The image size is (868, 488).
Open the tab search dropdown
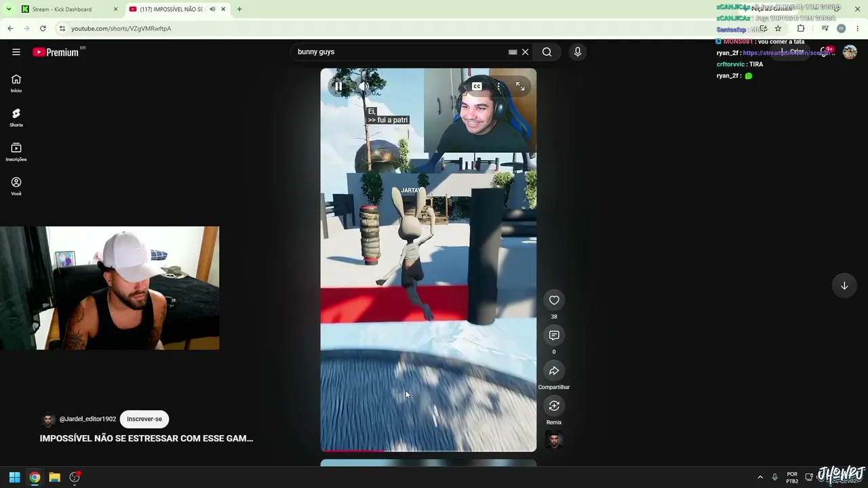point(9,9)
